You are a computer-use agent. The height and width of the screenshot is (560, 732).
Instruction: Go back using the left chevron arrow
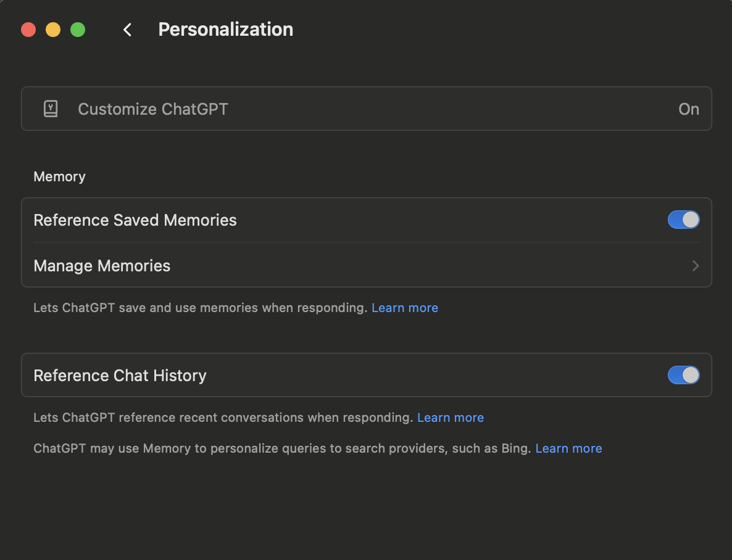click(127, 30)
